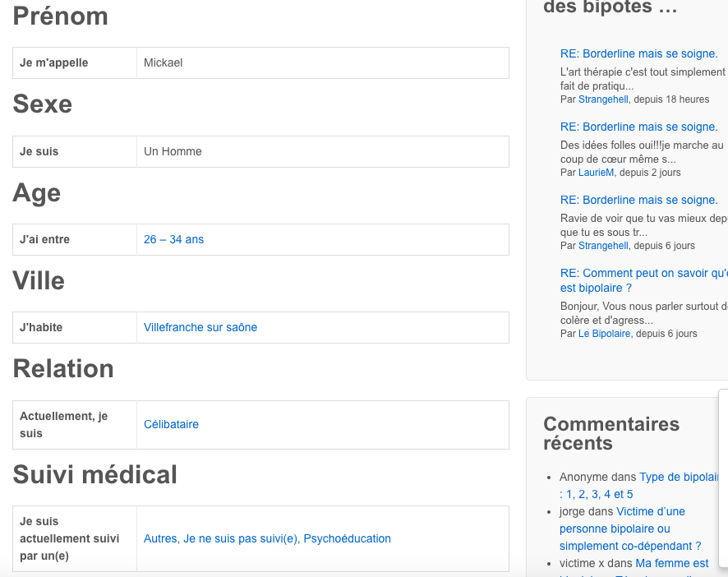Visit Strangehell profile from 18 heures post
728x577 pixels.
click(603, 99)
